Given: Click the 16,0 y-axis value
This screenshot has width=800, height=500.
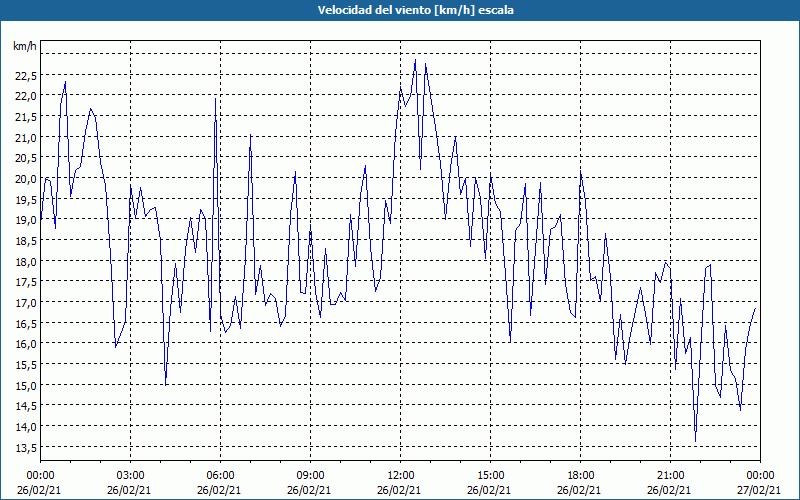Looking at the screenshot, I should 26,344.
